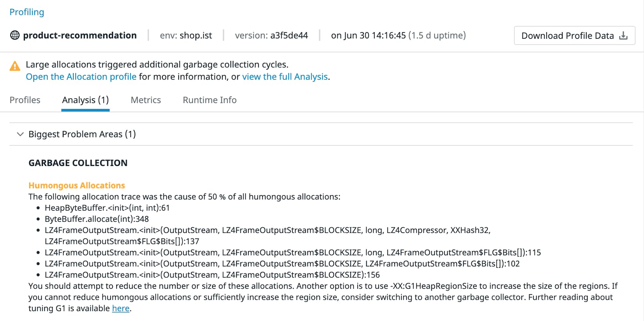Click the env: shop.ist tag
The image size is (644, 321).
186,35
